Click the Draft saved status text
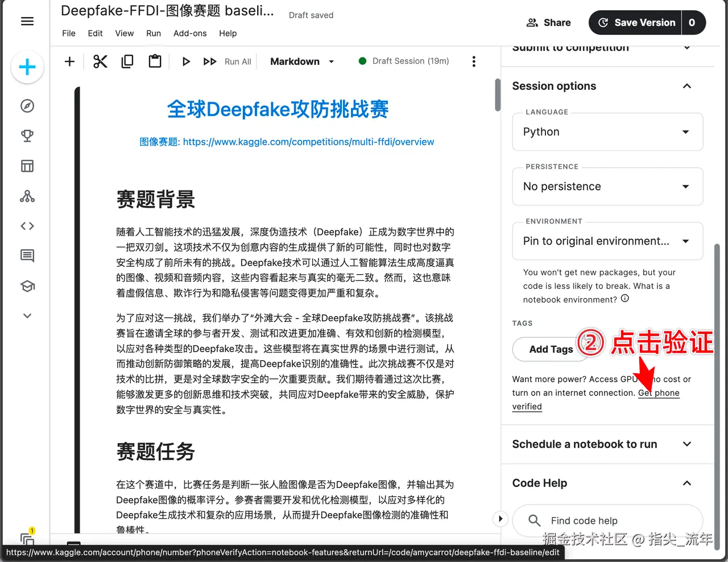This screenshot has height=562, width=728. coord(311,15)
